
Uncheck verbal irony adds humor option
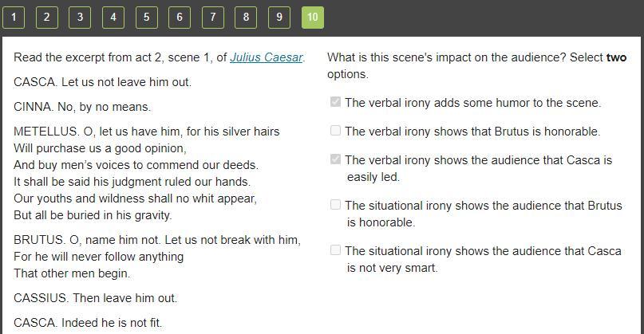coord(336,102)
